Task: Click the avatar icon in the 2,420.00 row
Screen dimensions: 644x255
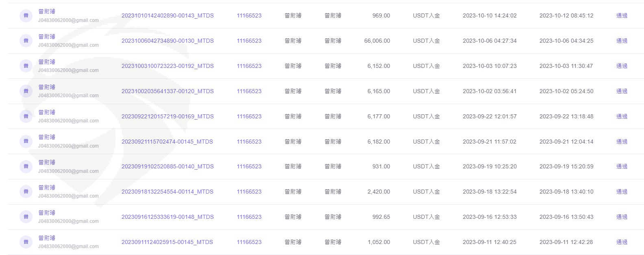Action: click(x=26, y=192)
